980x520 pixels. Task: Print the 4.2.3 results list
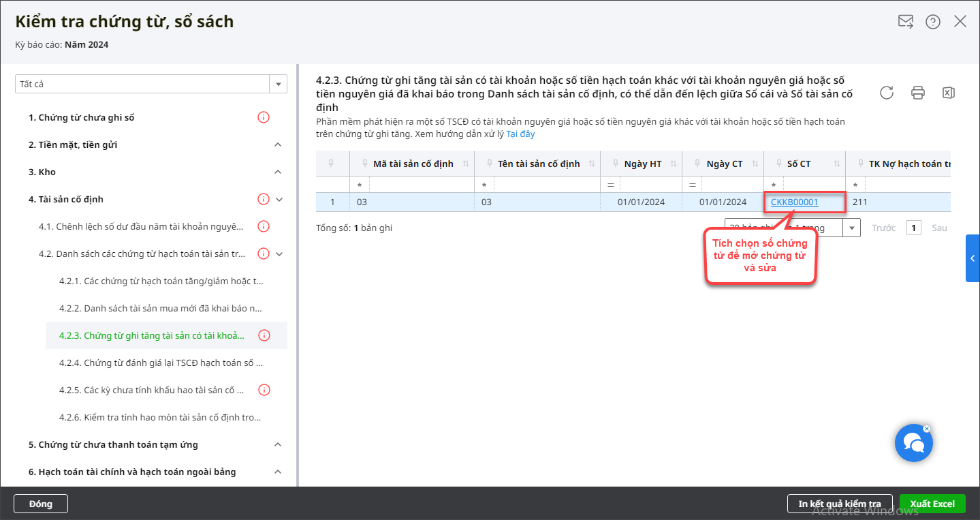click(918, 93)
